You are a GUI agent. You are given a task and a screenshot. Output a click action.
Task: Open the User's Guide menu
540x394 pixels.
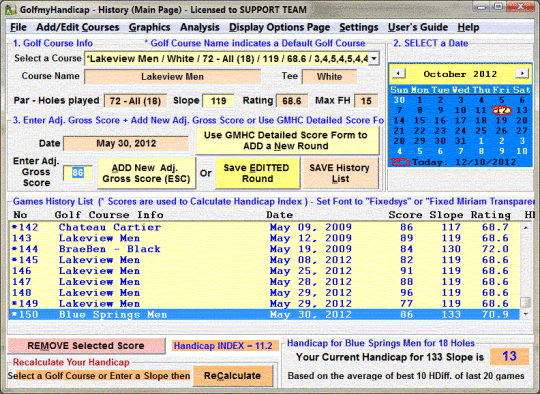tap(418, 27)
